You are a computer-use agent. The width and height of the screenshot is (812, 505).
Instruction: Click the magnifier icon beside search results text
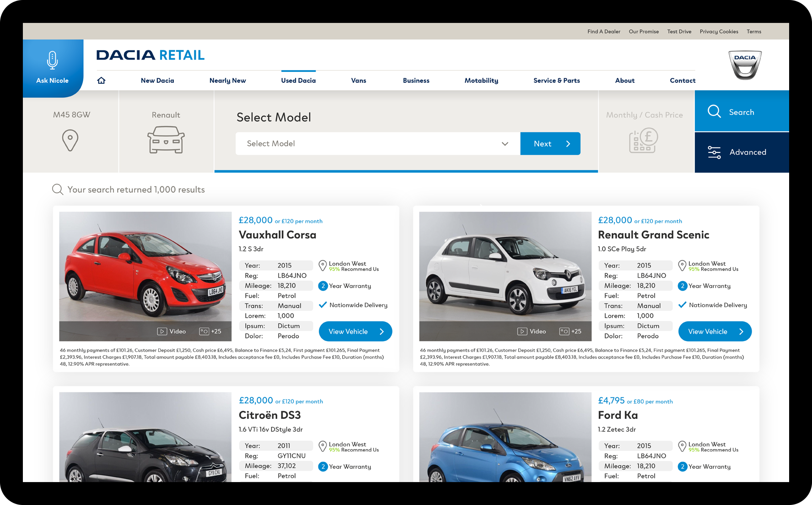tap(58, 190)
